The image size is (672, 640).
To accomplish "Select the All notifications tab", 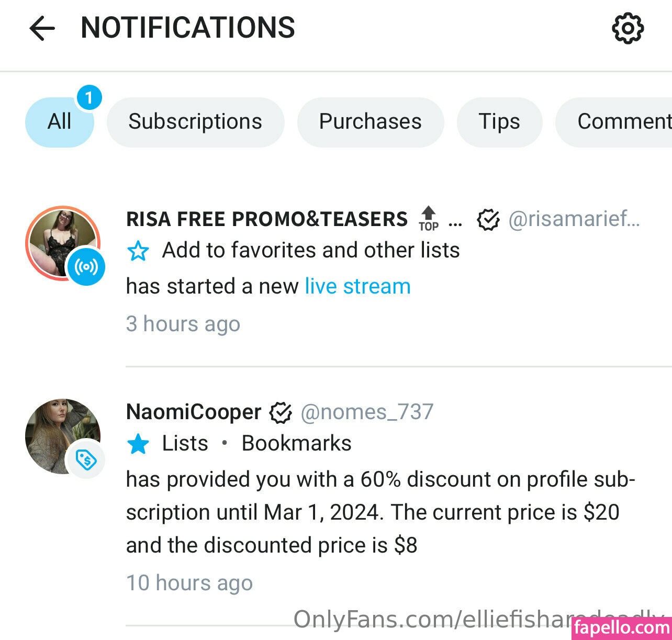I will coord(60,122).
